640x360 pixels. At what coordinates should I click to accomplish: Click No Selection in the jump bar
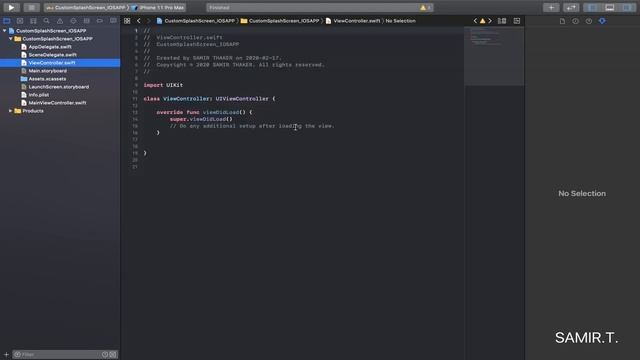pos(400,21)
